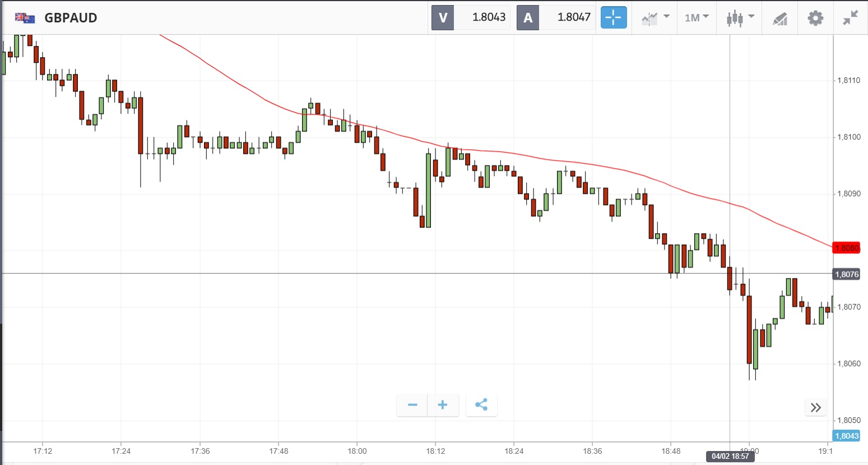Screen dimensions: 868x465
Task: Toggle the blue crosshair cursor button
Action: (x=614, y=17)
